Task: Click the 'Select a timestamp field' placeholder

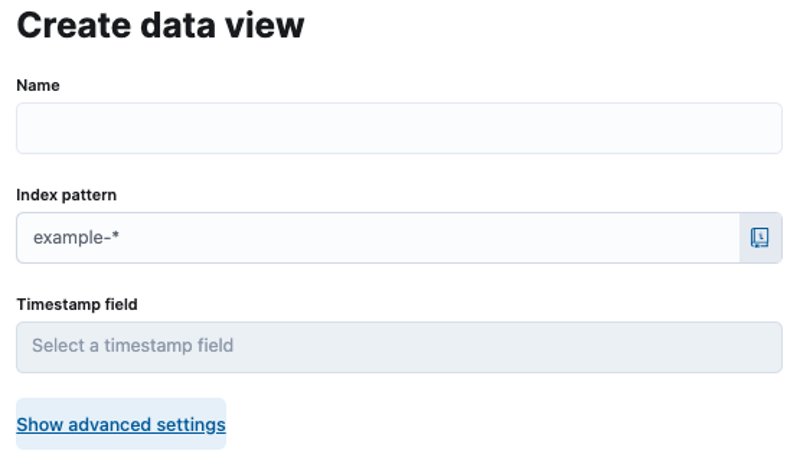Action: coord(133,346)
